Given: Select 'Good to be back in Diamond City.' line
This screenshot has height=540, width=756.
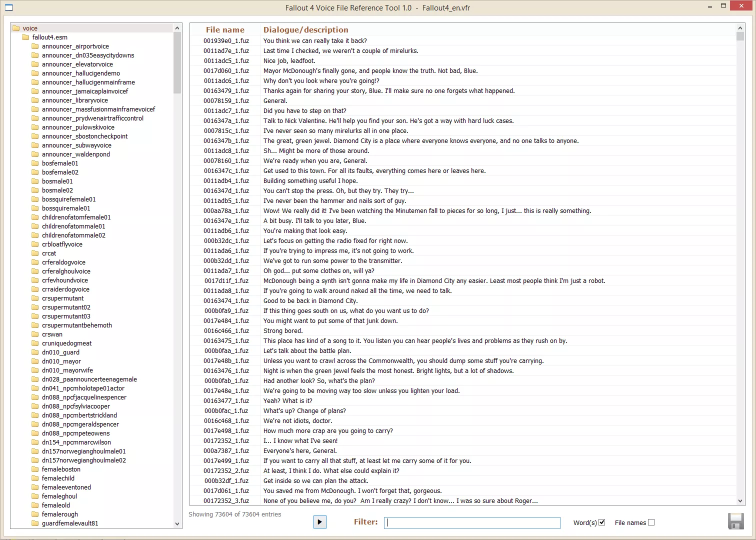Looking at the screenshot, I should tap(310, 300).
